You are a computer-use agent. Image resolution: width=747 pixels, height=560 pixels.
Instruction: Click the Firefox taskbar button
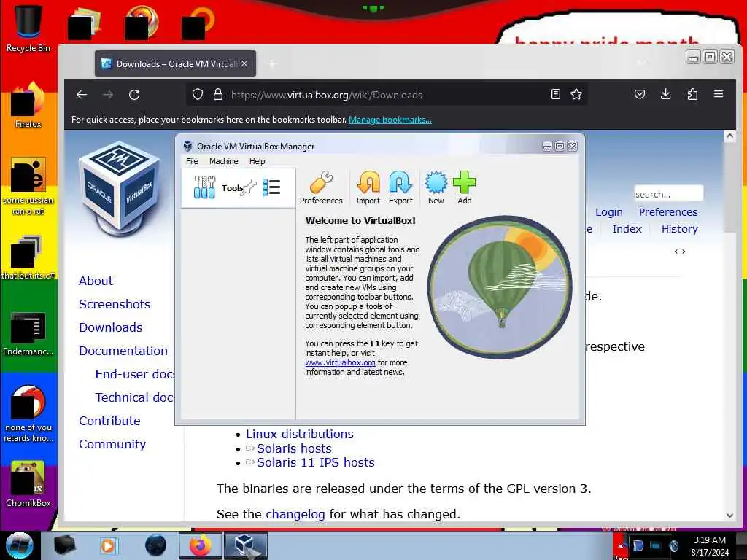201,545
